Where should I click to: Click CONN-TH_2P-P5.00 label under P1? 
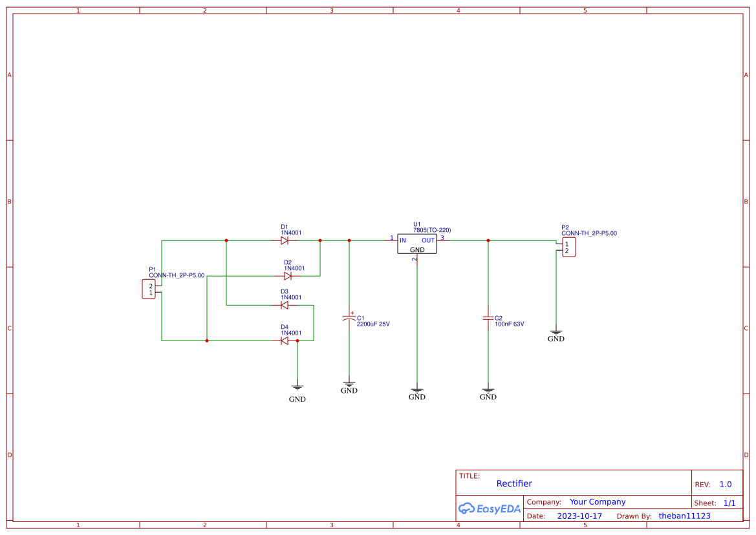[x=177, y=275]
